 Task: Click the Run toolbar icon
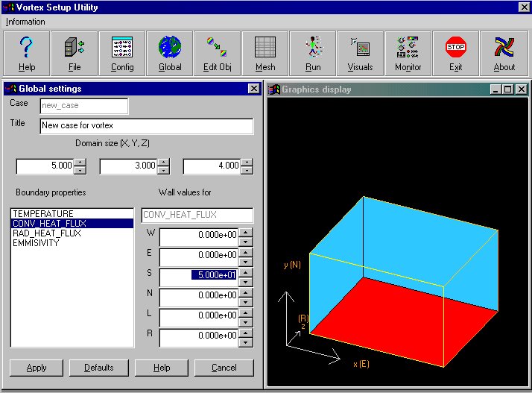click(313, 54)
